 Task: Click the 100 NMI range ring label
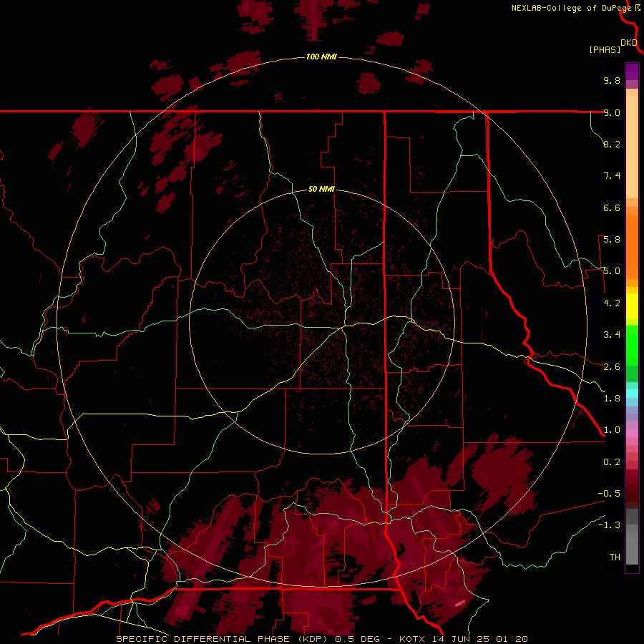click(x=321, y=57)
